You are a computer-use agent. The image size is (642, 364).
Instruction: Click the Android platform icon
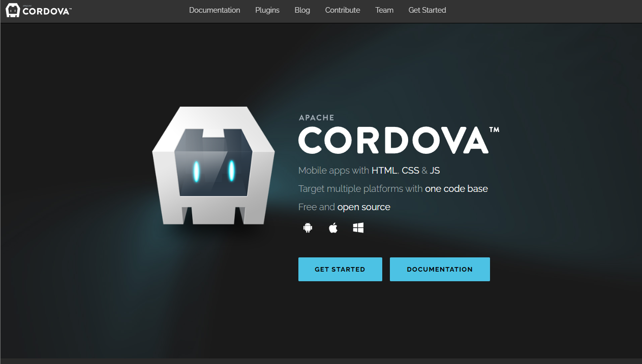pos(308,228)
